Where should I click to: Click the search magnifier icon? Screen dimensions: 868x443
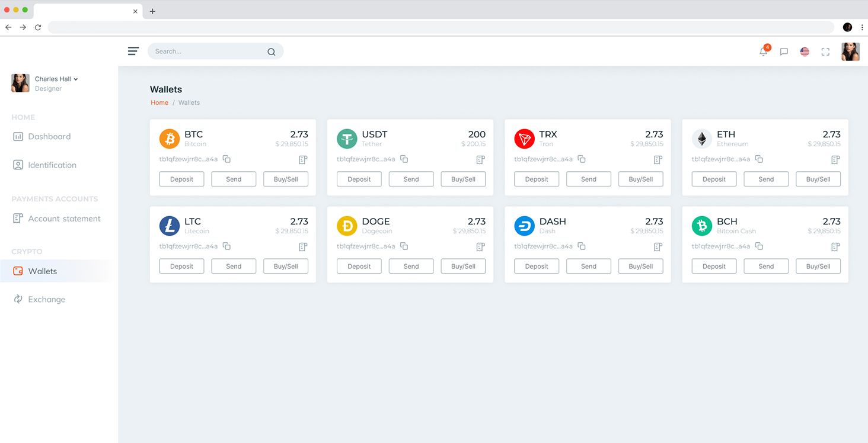click(271, 52)
